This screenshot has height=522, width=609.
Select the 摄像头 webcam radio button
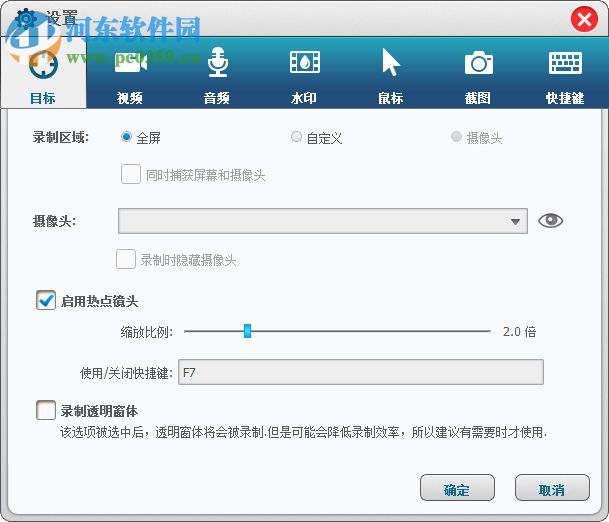click(456, 137)
